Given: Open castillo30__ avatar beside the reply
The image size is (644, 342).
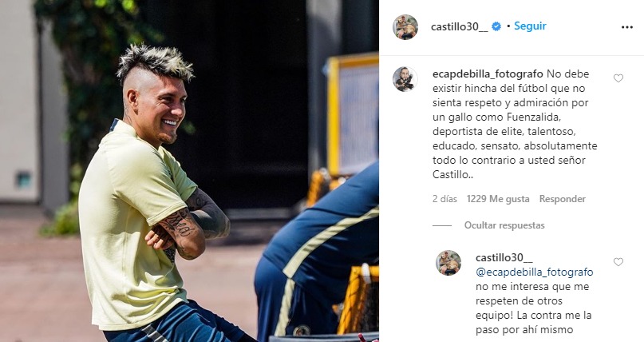Looking at the screenshot, I should (x=448, y=263).
